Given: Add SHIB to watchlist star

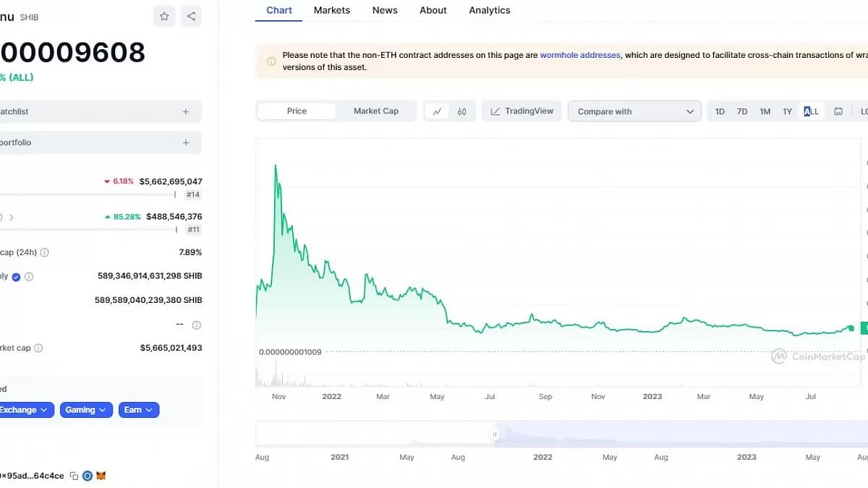Looking at the screenshot, I should click(x=163, y=15).
